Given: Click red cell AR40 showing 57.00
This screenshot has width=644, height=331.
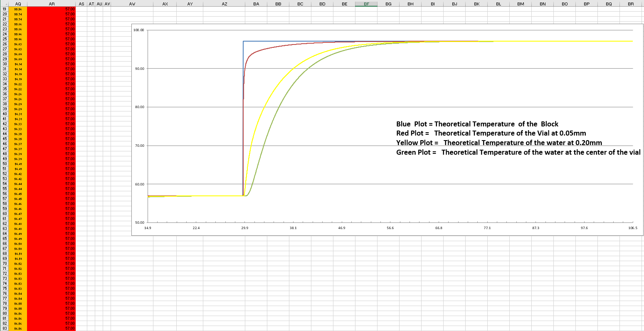Looking at the screenshot, I should click(x=51, y=114).
